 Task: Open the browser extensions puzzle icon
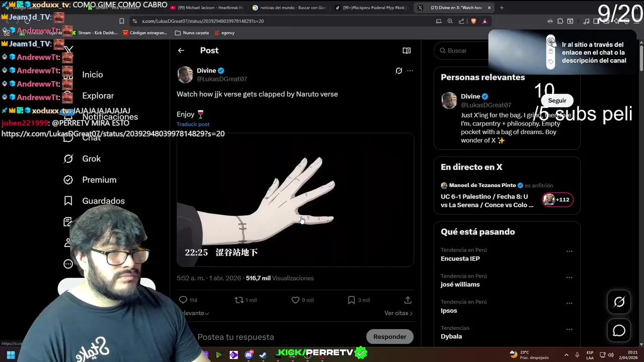[560, 21]
